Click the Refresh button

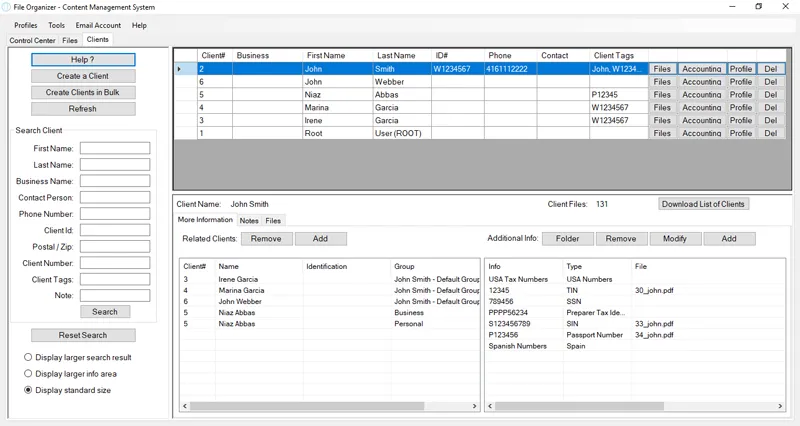[x=83, y=109]
